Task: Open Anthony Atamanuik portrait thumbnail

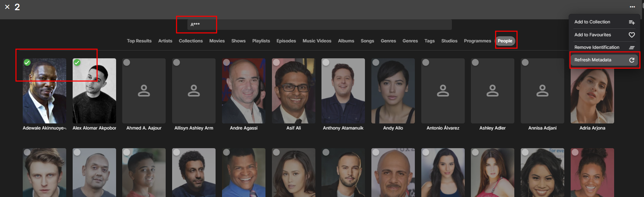Action: [x=343, y=91]
